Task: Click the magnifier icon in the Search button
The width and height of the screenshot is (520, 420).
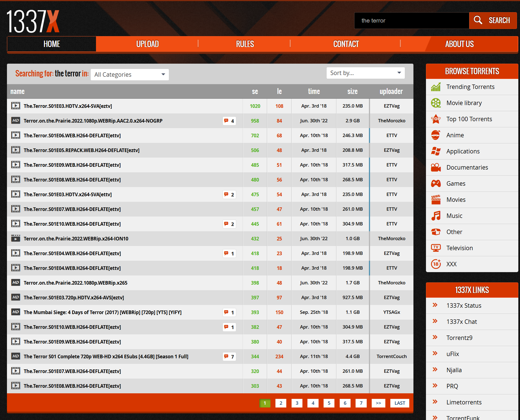Action: pos(478,20)
